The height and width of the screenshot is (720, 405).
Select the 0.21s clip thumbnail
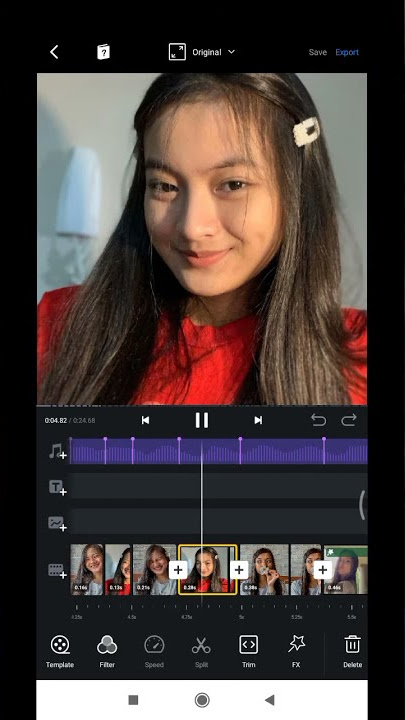[x=154, y=569]
